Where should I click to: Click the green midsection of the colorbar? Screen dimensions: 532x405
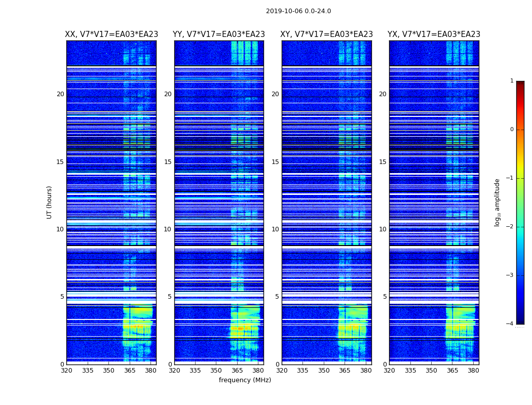(520, 204)
